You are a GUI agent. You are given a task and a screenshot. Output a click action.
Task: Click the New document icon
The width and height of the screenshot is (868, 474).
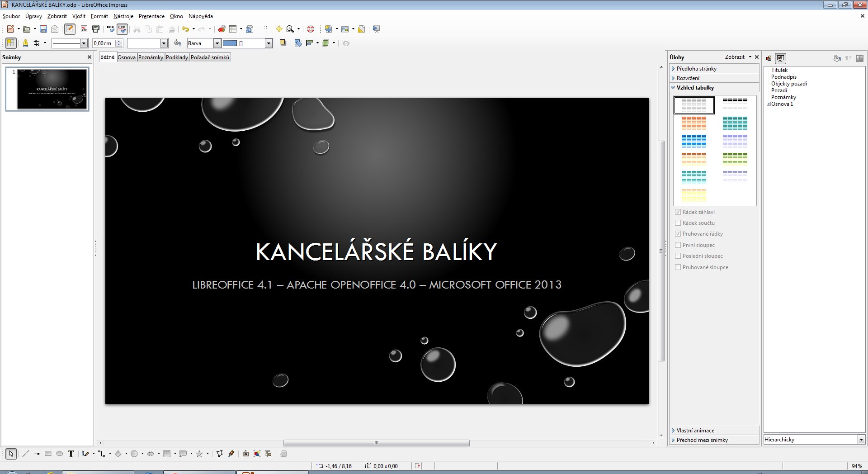pos(10,29)
